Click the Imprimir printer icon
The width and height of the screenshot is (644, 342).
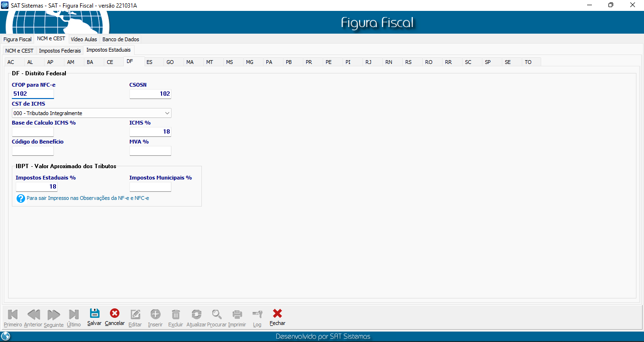click(237, 314)
